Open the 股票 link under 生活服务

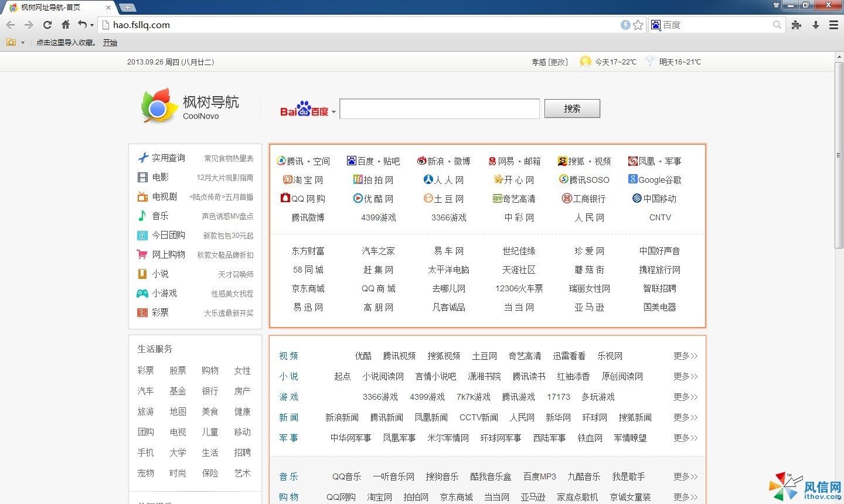(x=178, y=370)
